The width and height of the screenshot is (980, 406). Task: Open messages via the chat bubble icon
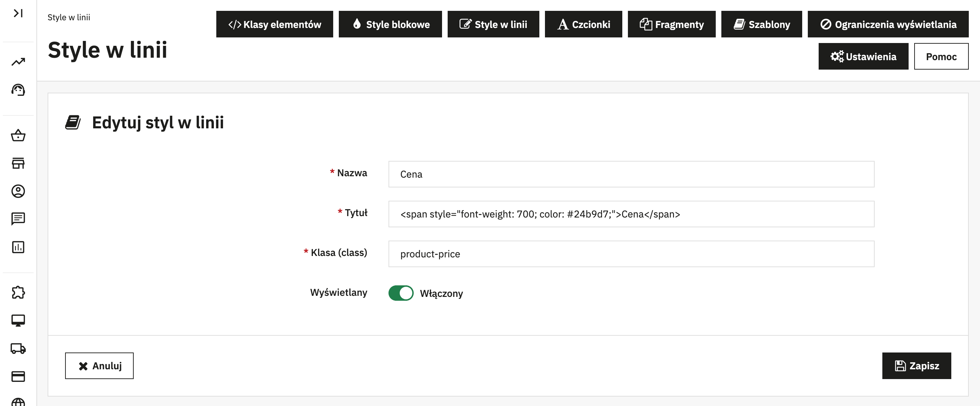pos(18,219)
